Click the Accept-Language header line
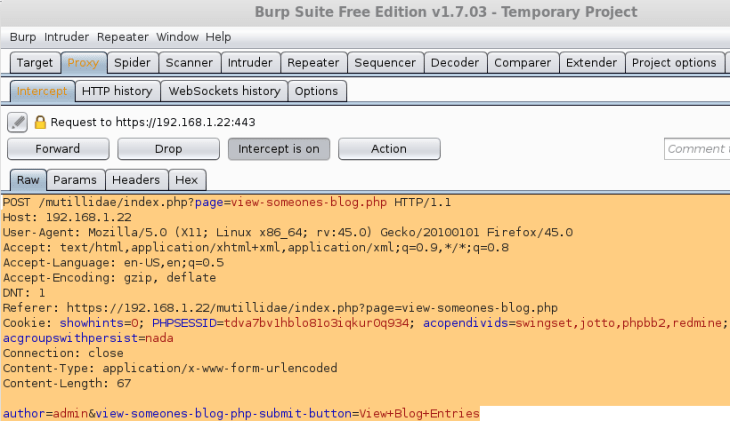The width and height of the screenshot is (730, 421). point(113,263)
